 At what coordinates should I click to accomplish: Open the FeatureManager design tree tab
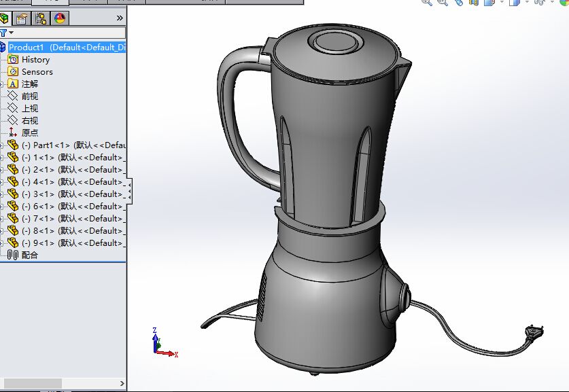point(4,18)
